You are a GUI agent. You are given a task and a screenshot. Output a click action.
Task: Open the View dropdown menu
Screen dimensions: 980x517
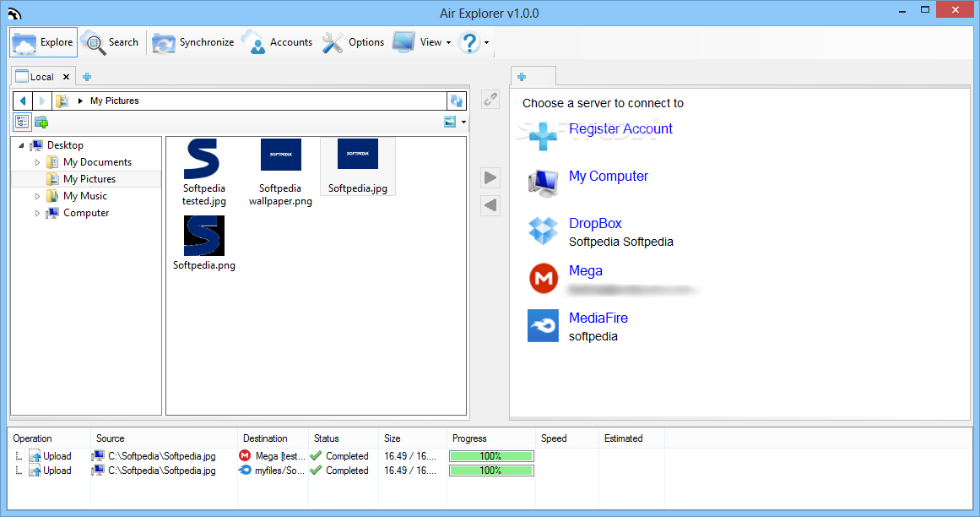pos(422,42)
